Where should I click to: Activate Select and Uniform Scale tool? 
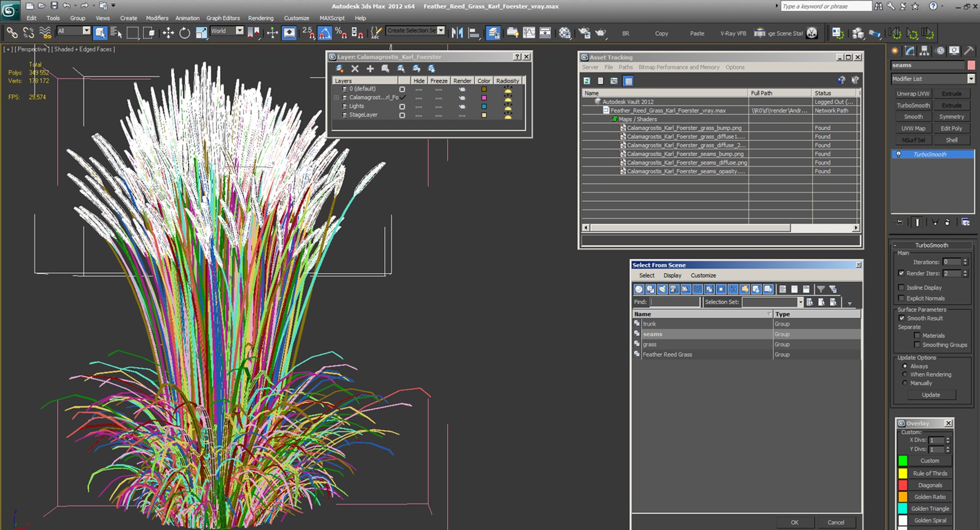pos(202,33)
